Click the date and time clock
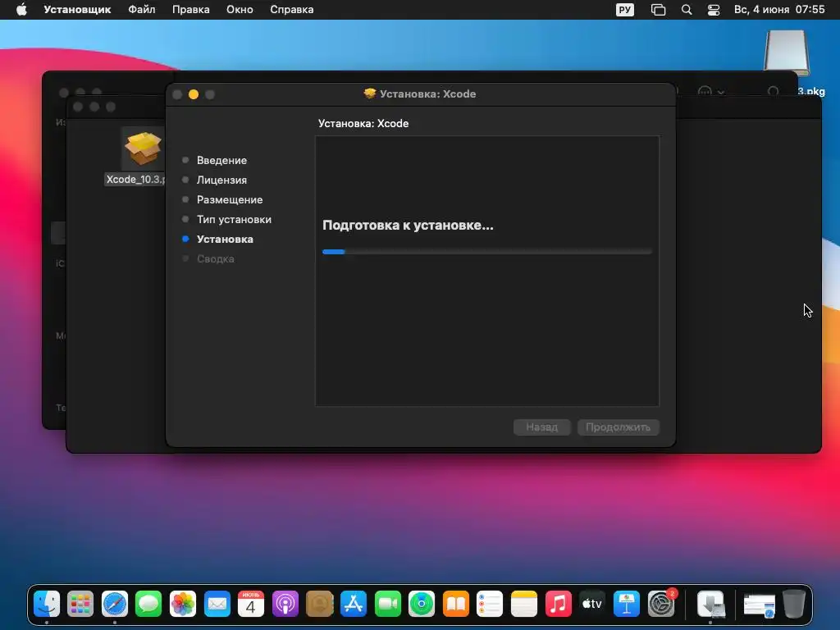 [779, 10]
